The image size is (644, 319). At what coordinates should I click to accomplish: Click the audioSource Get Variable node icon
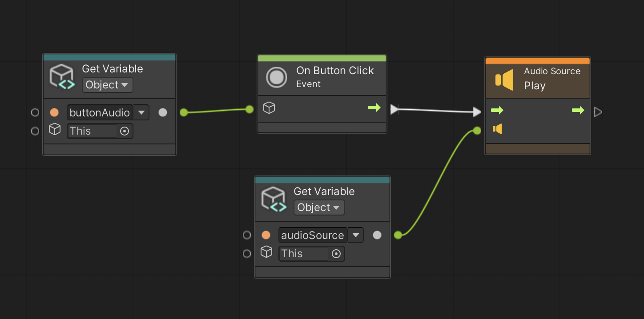click(x=273, y=199)
